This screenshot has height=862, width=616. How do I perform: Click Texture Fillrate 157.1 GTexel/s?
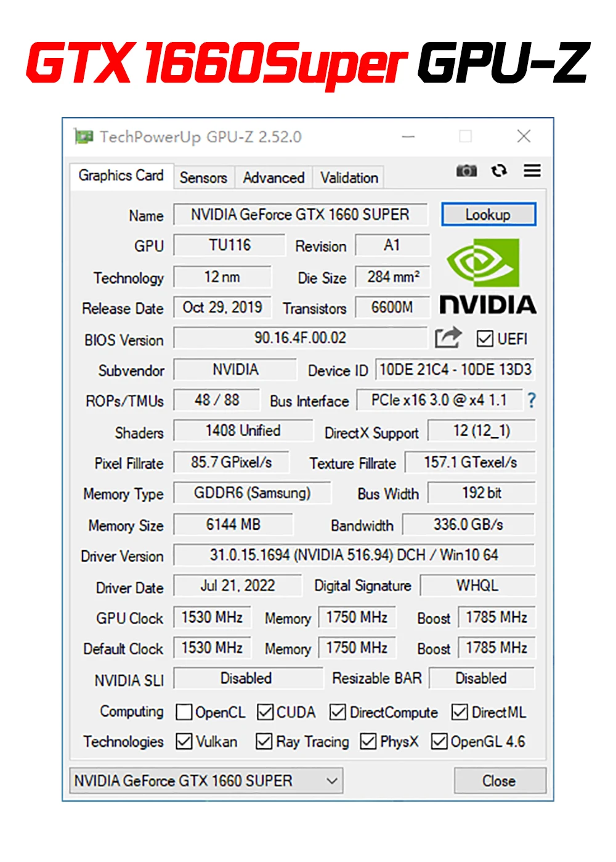tap(470, 462)
